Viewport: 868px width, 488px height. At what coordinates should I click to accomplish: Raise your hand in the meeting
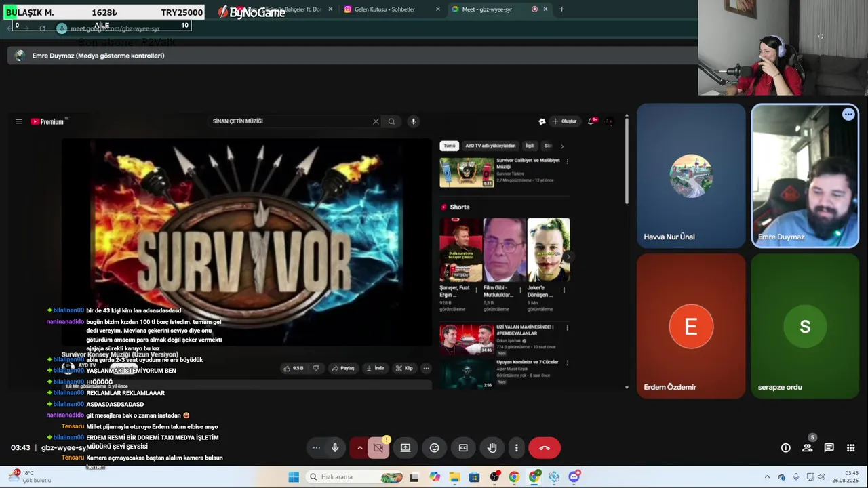[492, 448]
